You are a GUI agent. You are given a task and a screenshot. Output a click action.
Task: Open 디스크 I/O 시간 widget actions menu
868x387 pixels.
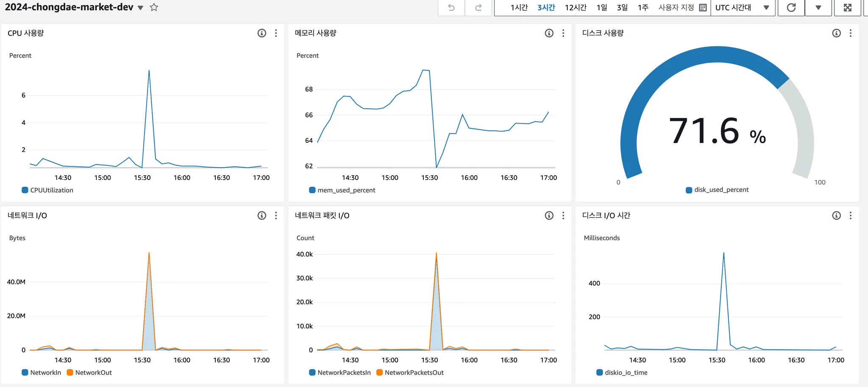click(x=851, y=216)
